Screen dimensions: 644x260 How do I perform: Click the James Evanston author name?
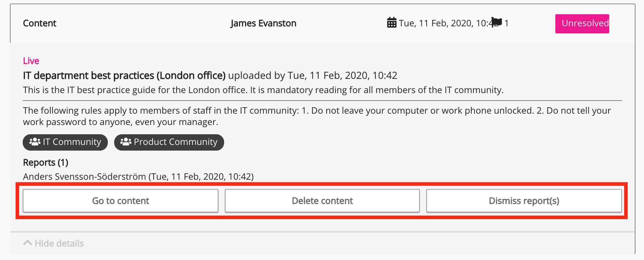point(263,23)
